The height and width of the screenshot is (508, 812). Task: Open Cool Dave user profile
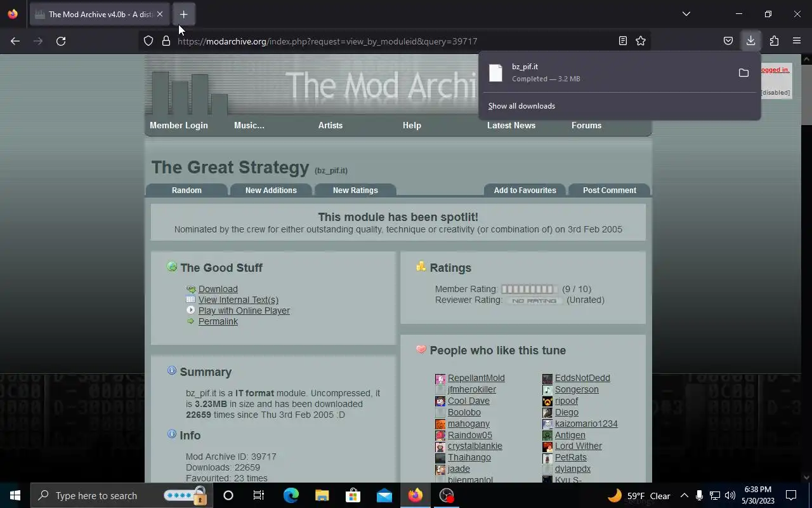[469, 401]
